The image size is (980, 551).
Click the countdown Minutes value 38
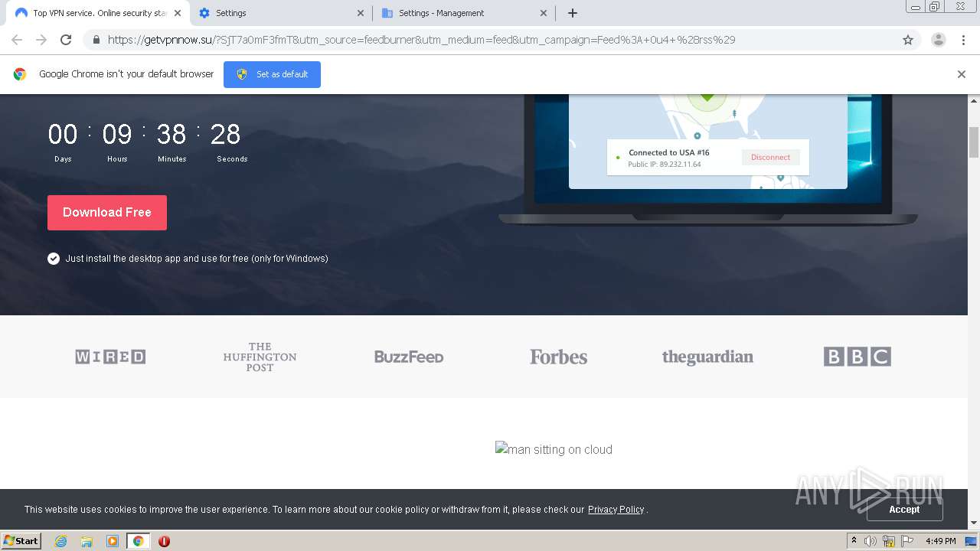coord(171,135)
